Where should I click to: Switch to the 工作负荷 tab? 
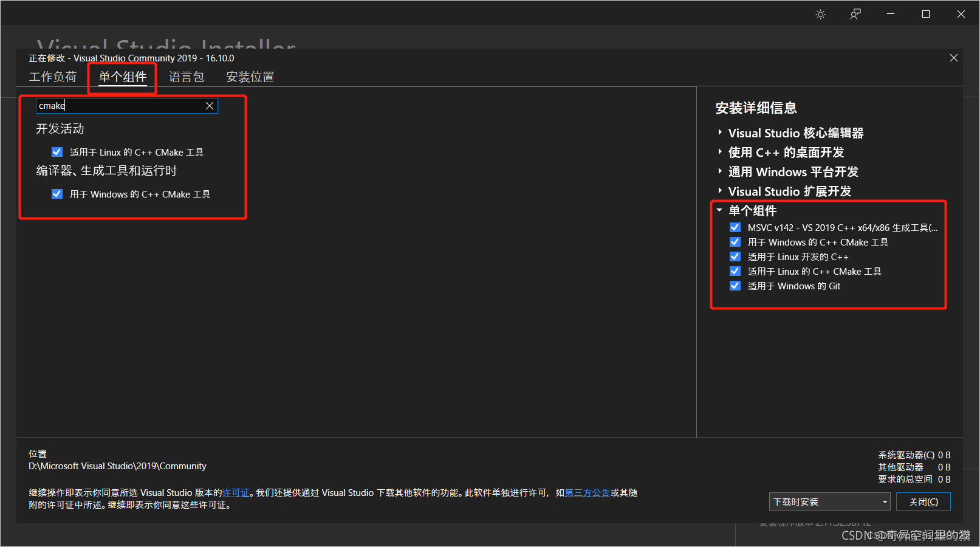click(x=53, y=77)
